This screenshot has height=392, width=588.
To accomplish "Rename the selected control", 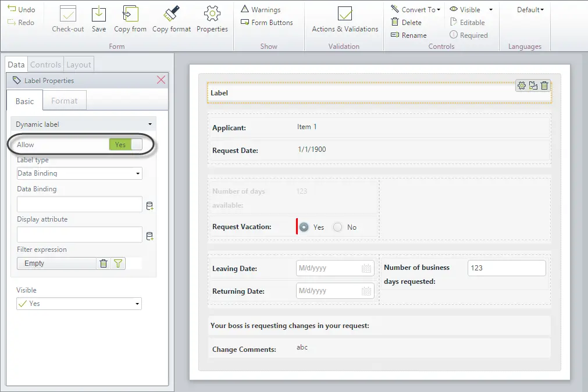I will click(409, 35).
